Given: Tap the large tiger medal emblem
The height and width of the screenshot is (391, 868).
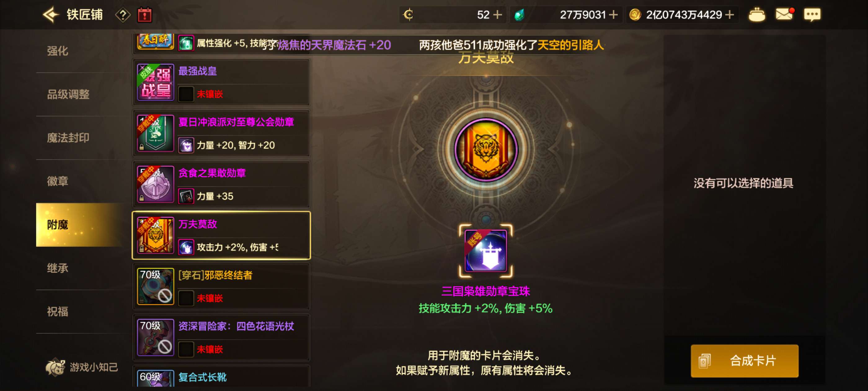Looking at the screenshot, I should click(x=485, y=150).
